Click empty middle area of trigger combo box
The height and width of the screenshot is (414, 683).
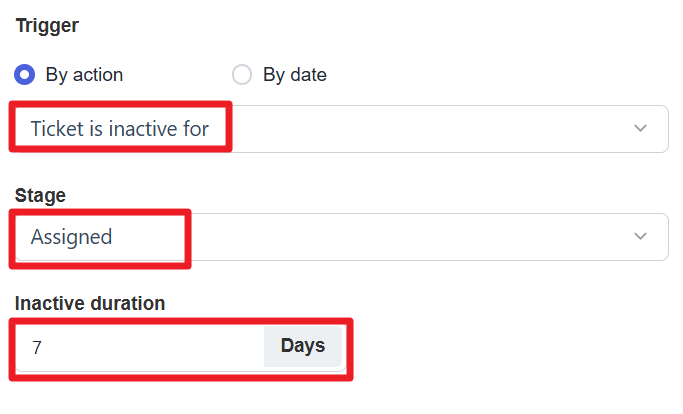pyautogui.click(x=430, y=129)
